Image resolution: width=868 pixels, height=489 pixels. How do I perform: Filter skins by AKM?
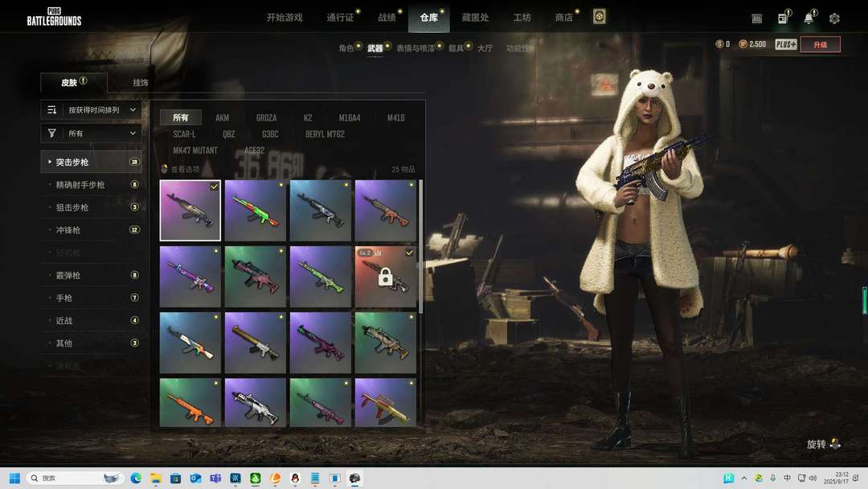click(x=223, y=117)
